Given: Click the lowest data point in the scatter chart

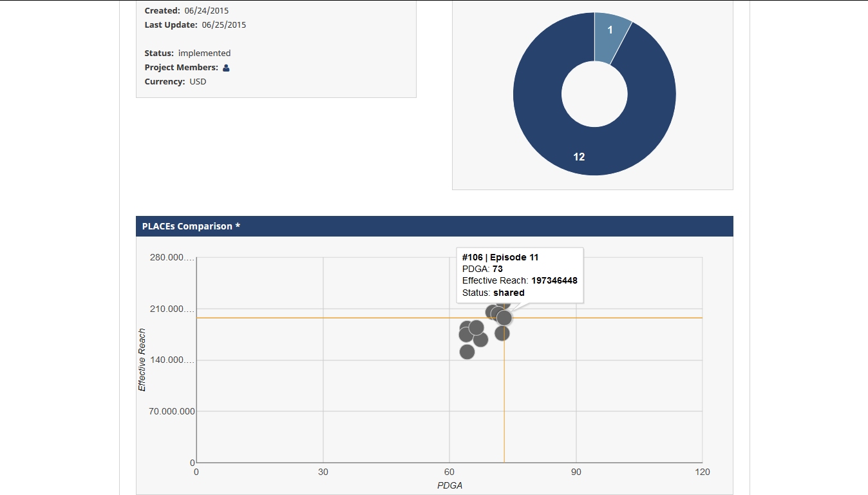Looking at the screenshot, I should click(467, 352).
